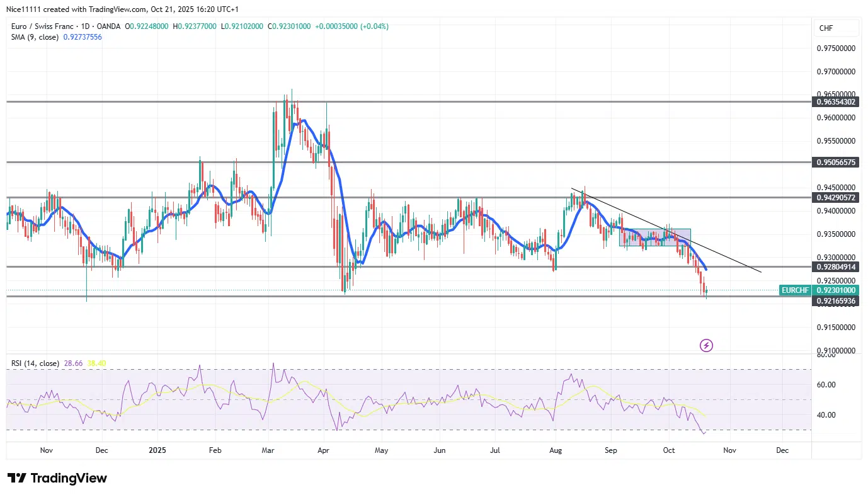Click the EURCHF current price tag

[818, 290]
